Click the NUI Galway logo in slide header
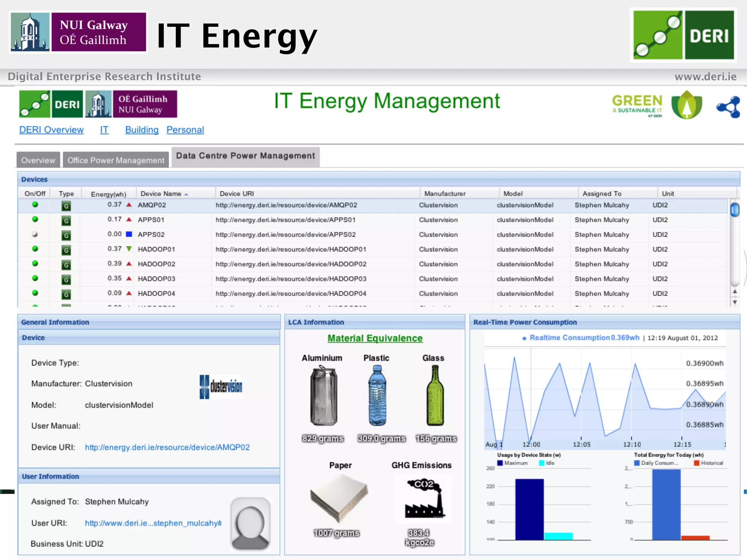 (x=78, y=32)
